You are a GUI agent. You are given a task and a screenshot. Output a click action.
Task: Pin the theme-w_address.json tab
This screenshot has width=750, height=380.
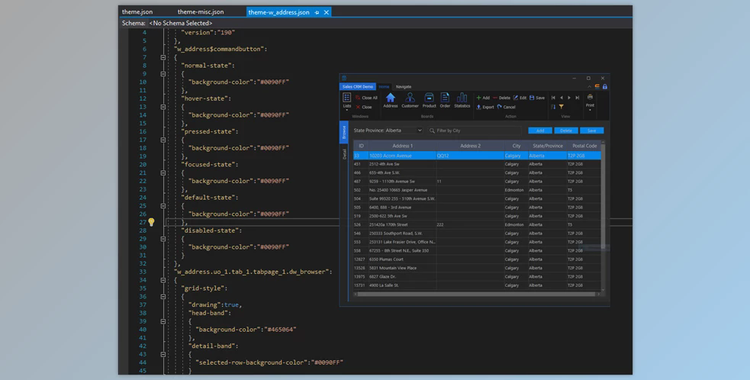tap(317, 12)
